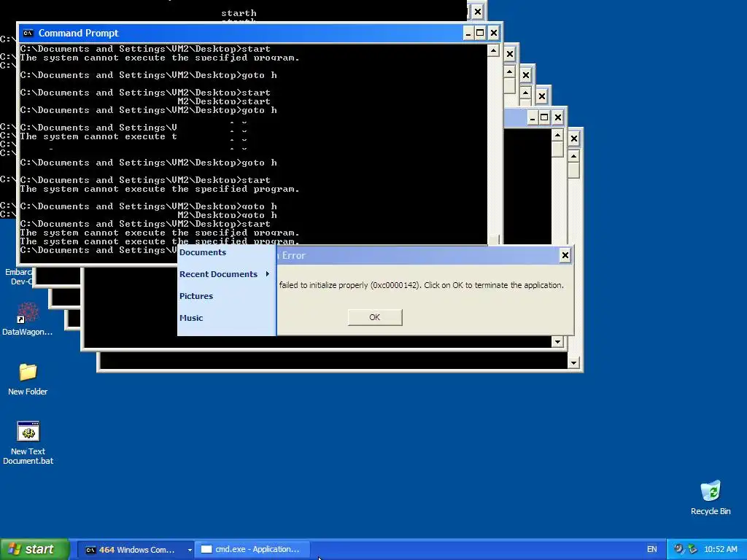Switch to the cmd.exe - Application taskbar button
747x560 pixels.
click(x=252, y=550)
